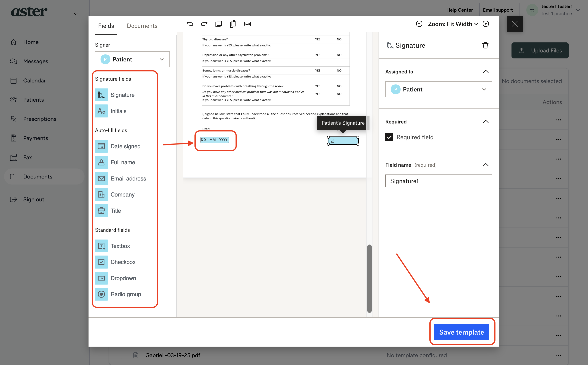
Task: Open the Assigned to Patient dropdown
Action: (x=438, y=89)
